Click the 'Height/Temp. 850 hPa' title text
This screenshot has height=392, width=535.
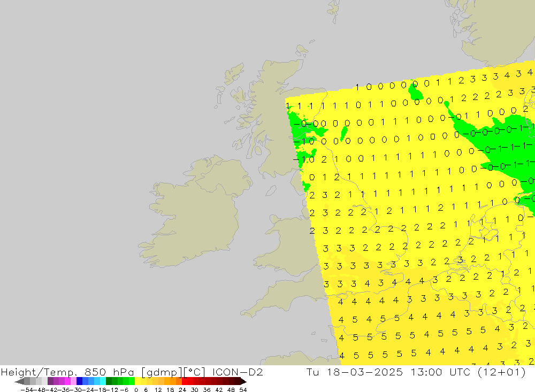(67, 372)
